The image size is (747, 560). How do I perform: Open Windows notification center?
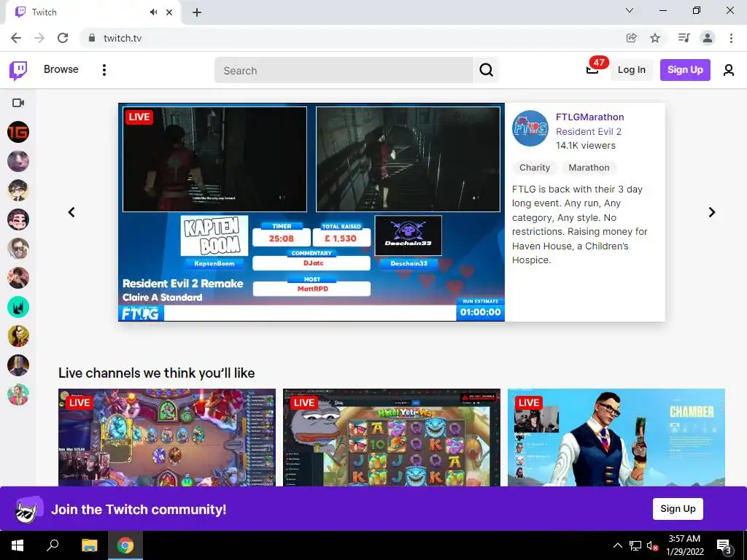pos(723,545)
